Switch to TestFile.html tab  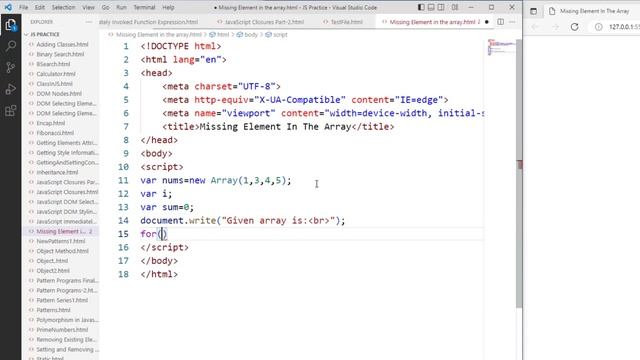tap(346, 22)
